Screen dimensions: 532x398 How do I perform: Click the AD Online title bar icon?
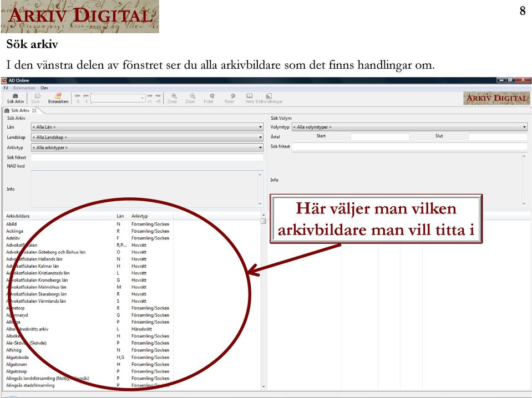(4, 80)
